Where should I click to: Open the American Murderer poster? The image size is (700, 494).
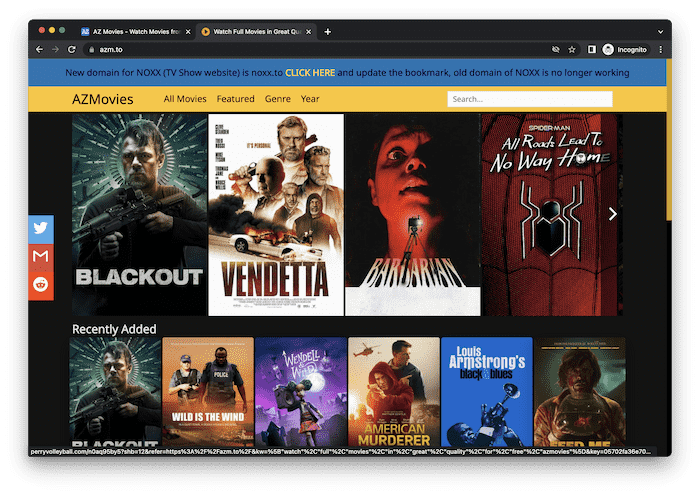click(x=394, y=392)
